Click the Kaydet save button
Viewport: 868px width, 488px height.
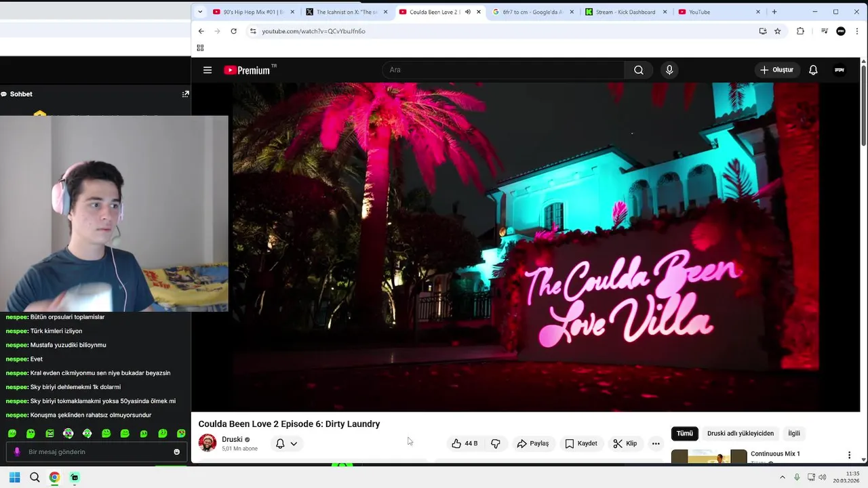click(x=581, y=443)
